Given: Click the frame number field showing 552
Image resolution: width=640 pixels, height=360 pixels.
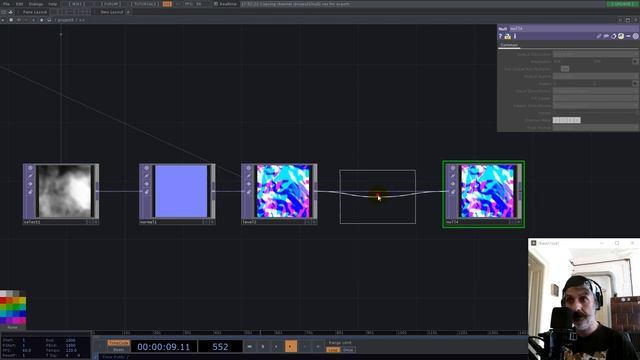Looking at the screenshot, I should coord(220,347).
